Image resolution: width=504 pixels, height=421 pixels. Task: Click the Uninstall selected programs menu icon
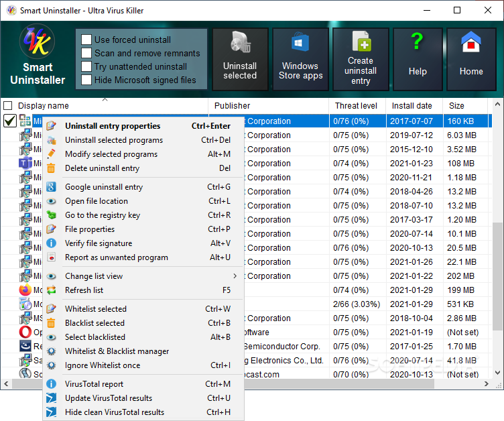point(52,140)
